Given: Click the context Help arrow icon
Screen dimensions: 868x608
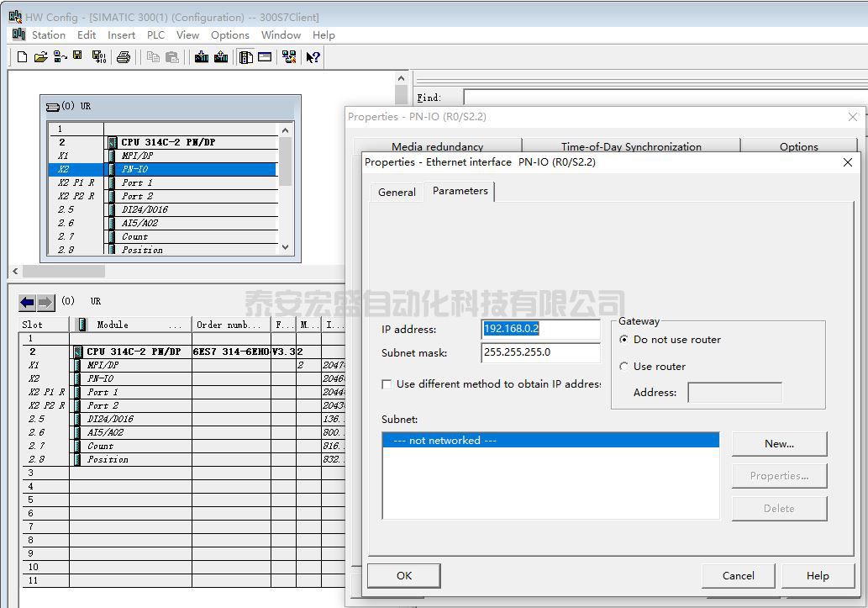Looking at the screenshot, I should click(313, 57).
